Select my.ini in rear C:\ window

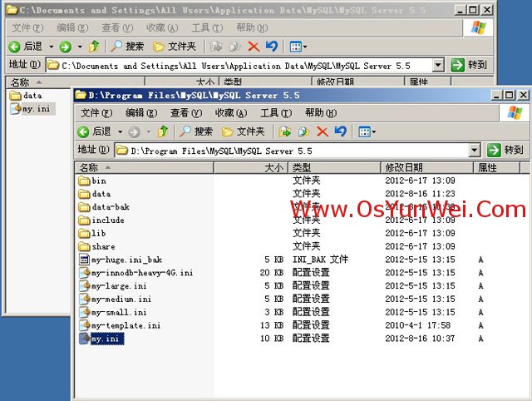[32, 109]
